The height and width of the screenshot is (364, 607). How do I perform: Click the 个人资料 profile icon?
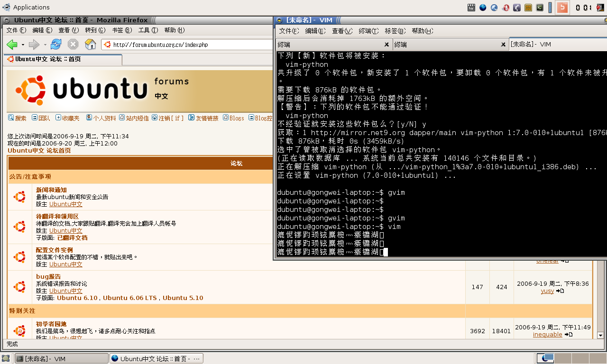(x=89, y=118)
